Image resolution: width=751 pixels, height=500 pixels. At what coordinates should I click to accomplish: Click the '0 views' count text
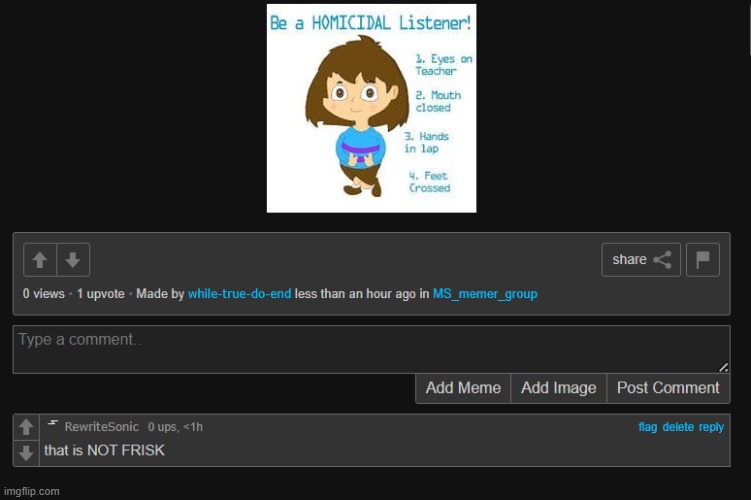(44, 294)
